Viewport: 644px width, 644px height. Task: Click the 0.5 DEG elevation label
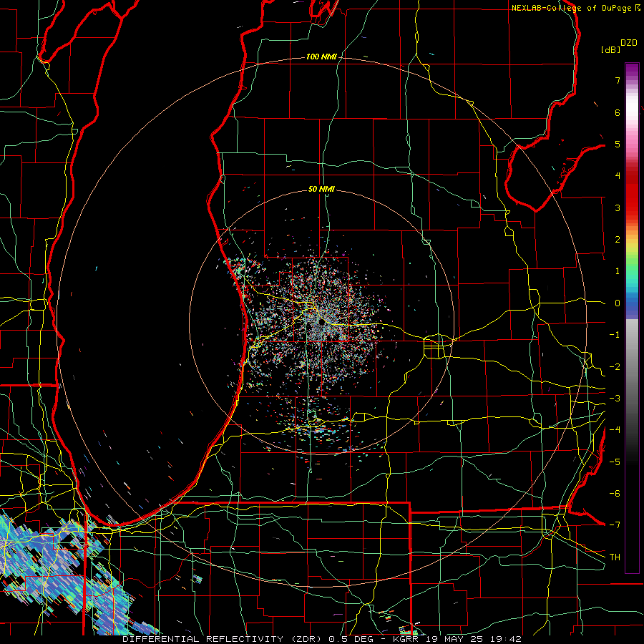(x=351, y=639)
